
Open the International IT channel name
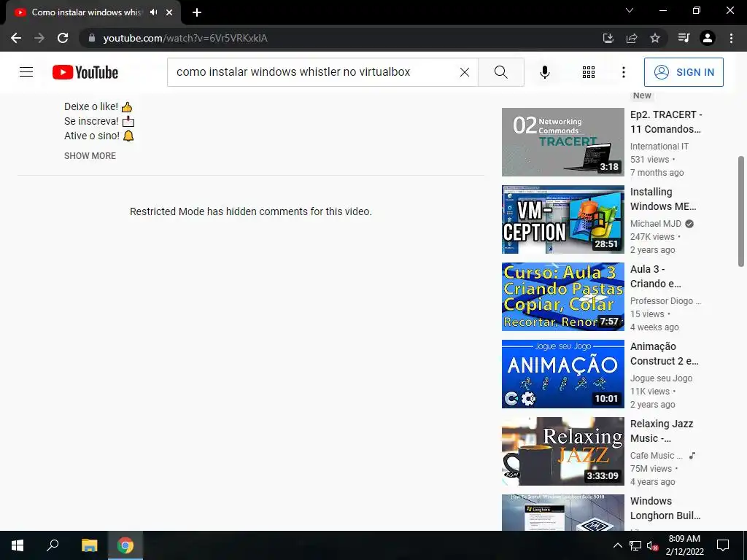coord(659,146)
